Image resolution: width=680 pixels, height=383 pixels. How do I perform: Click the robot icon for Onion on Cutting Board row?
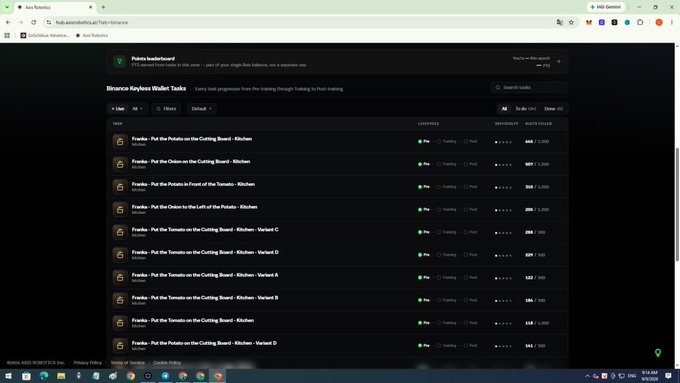(x=120, y=164)
